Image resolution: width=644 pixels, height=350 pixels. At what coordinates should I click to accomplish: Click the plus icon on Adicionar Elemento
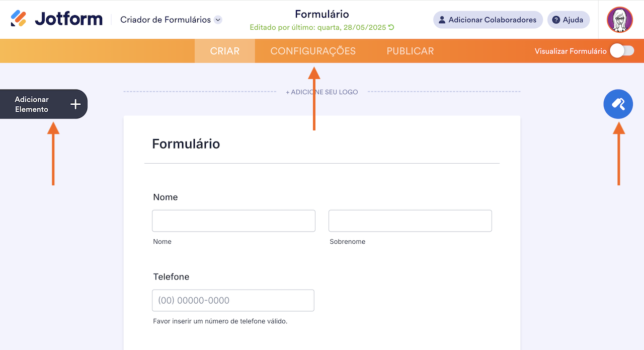coord(74,104)
